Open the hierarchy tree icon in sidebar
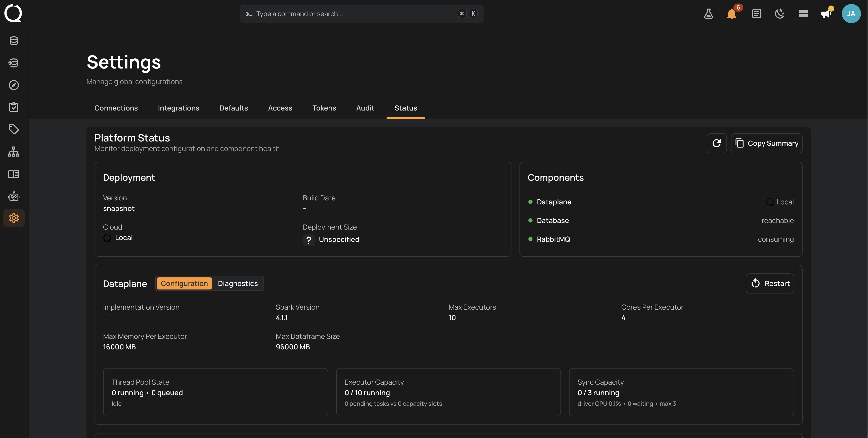The height and width of the screenshot is (438, 868). coord(14,152)
